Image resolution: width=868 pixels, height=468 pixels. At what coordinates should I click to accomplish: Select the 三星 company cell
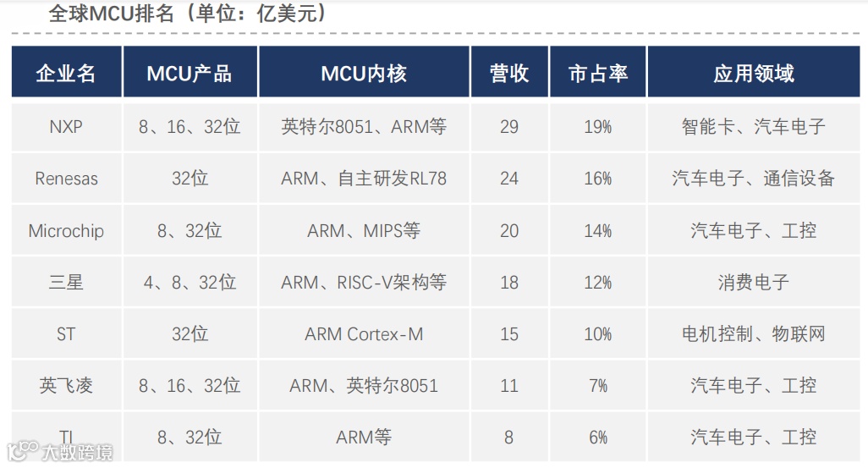coord(67,282)
